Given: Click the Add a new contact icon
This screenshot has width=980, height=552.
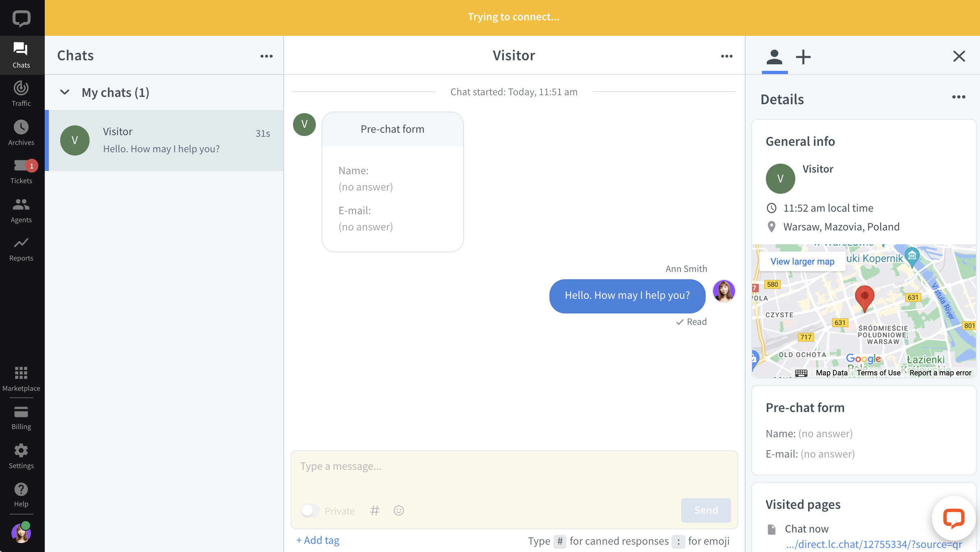Looking at the screenshot, I should click(804, 57).
